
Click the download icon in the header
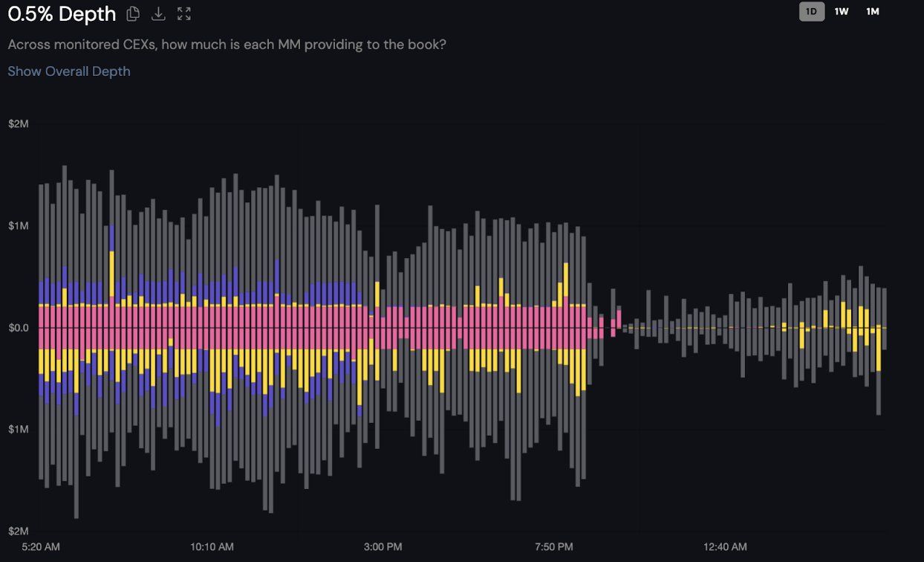158,13
